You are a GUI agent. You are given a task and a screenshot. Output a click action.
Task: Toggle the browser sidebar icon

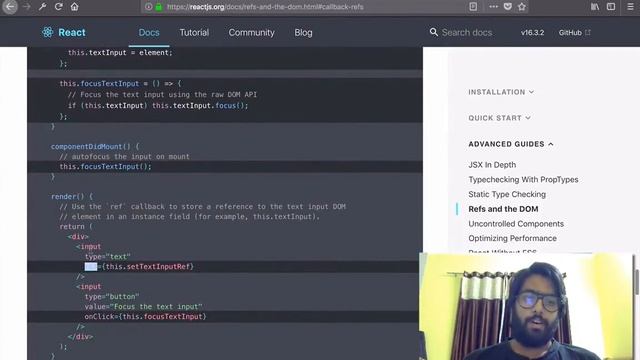pos(611,7)
